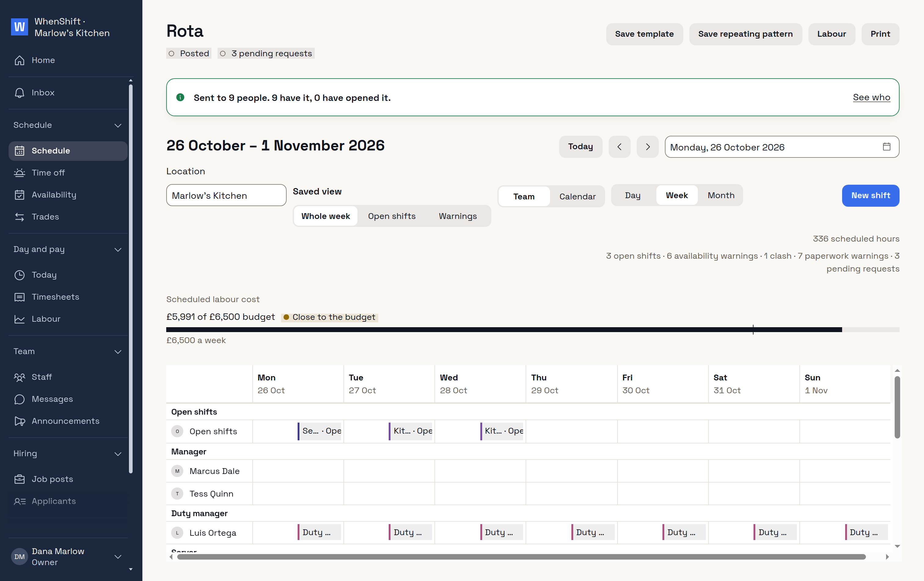Open Time off in sidebar
The height and width of the screenshot is (581, 924).
point(68,173)
